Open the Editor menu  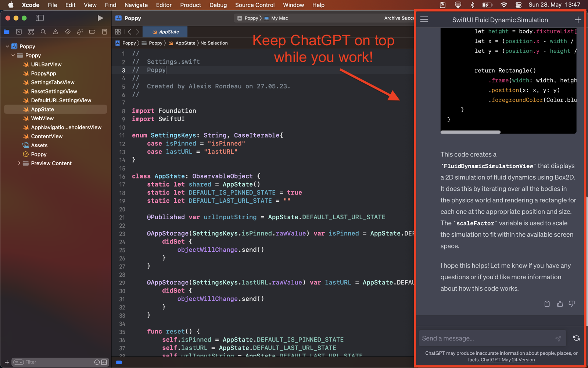164,5
